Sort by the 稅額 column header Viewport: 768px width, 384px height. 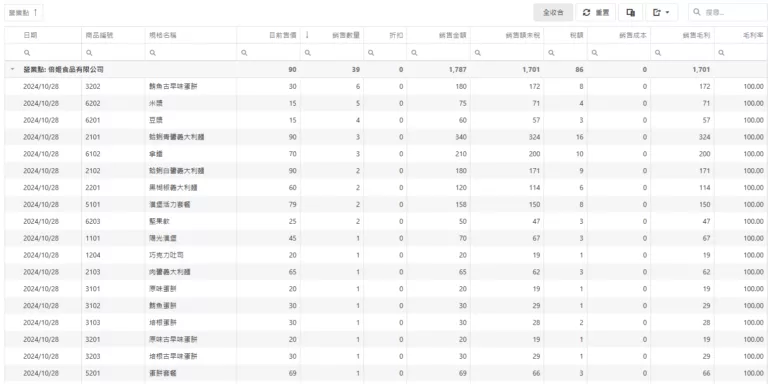point(576,35)
